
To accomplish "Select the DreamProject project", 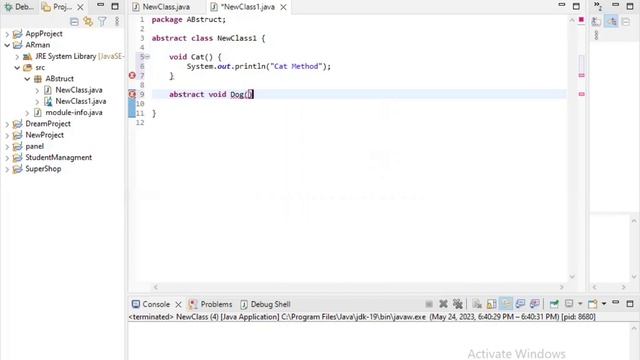I will click(x=48, y=124).
